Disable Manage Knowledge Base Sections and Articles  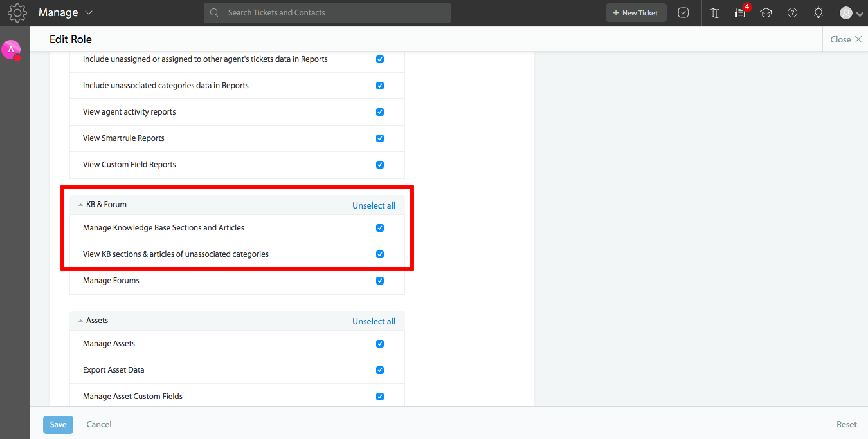[x=379, y=227]
